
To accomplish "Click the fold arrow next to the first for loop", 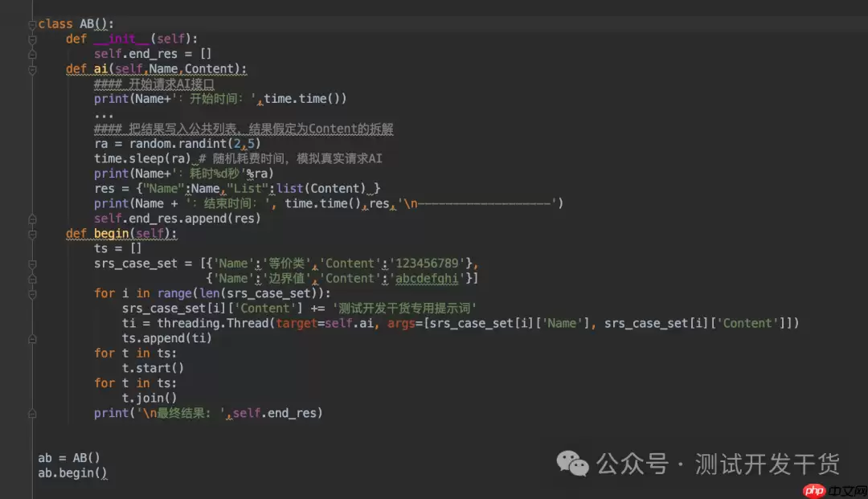I will pos(32,293).
